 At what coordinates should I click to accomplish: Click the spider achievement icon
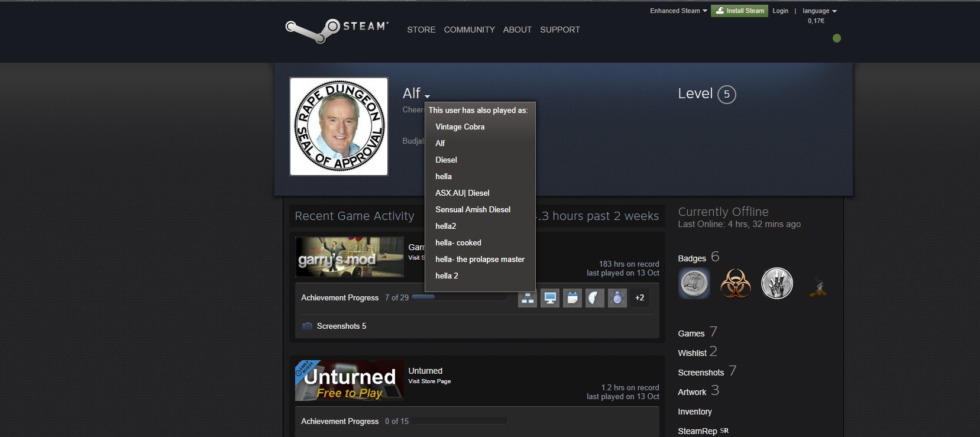coord(617,298)
